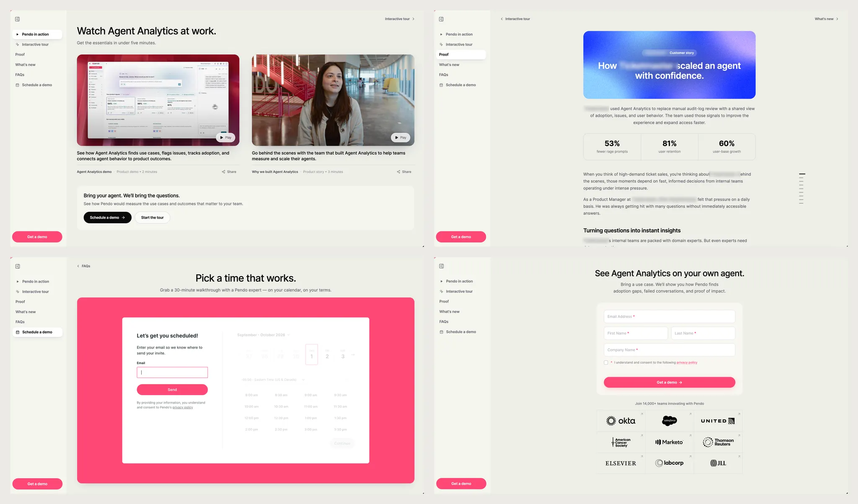
Task: Select FAQs in the customer story sidebar
Action: tap(461, 75)
